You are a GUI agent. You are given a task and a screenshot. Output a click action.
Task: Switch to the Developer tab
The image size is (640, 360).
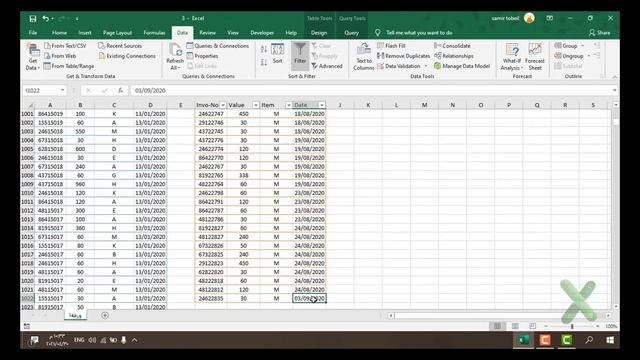coord(262,33)
